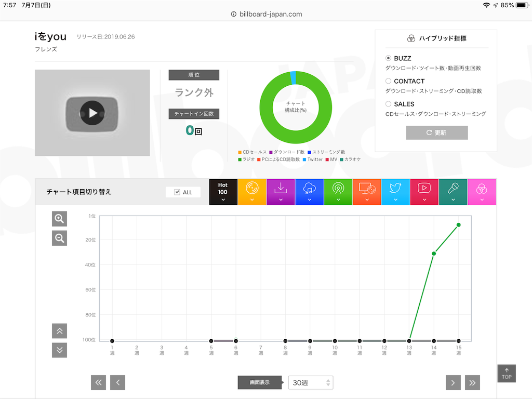This screenshot has width=532, height=399.
Task: Click the ストリーミング数 legend swatch
Action: [x=309, y=152]
